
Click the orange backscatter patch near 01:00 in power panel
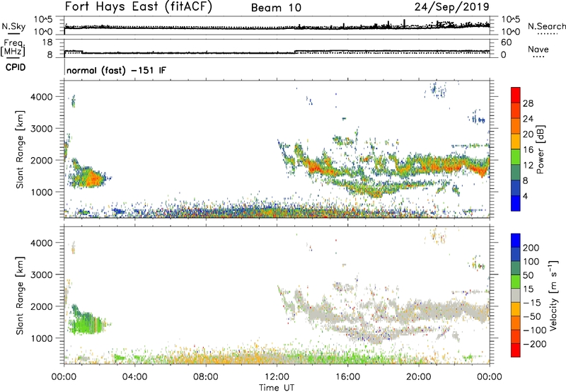pos(93,178)
